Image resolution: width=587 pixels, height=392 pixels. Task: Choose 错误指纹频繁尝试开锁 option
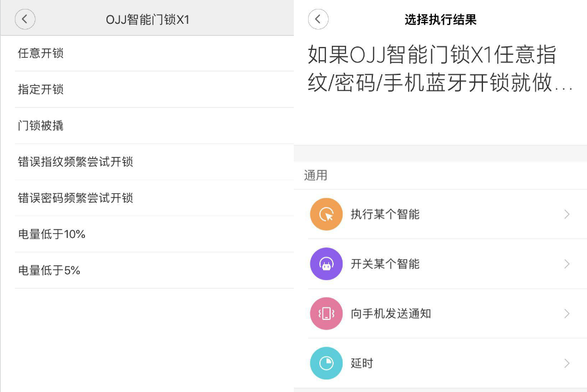tap(76, 162)
